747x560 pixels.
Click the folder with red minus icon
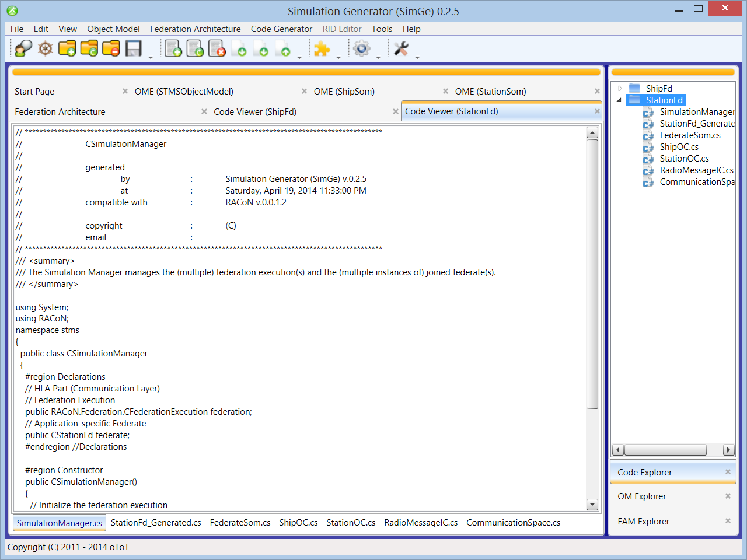pyautogui.click(x=111, y=48)
